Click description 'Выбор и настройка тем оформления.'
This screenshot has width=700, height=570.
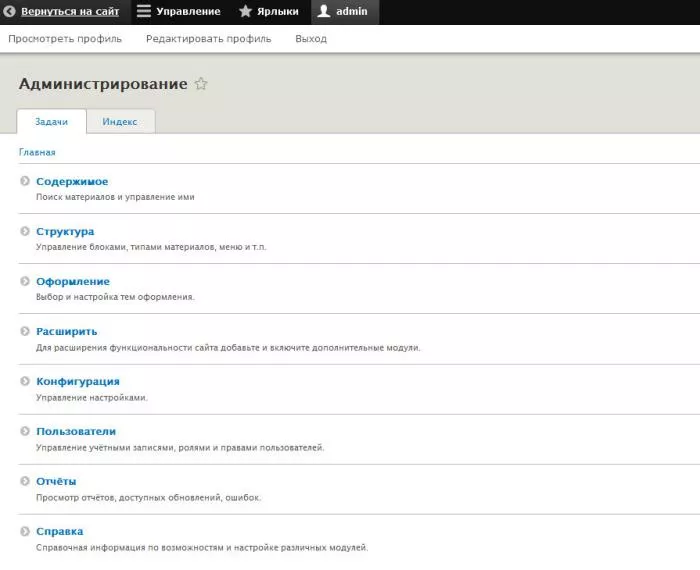click(x=115, y=297)
